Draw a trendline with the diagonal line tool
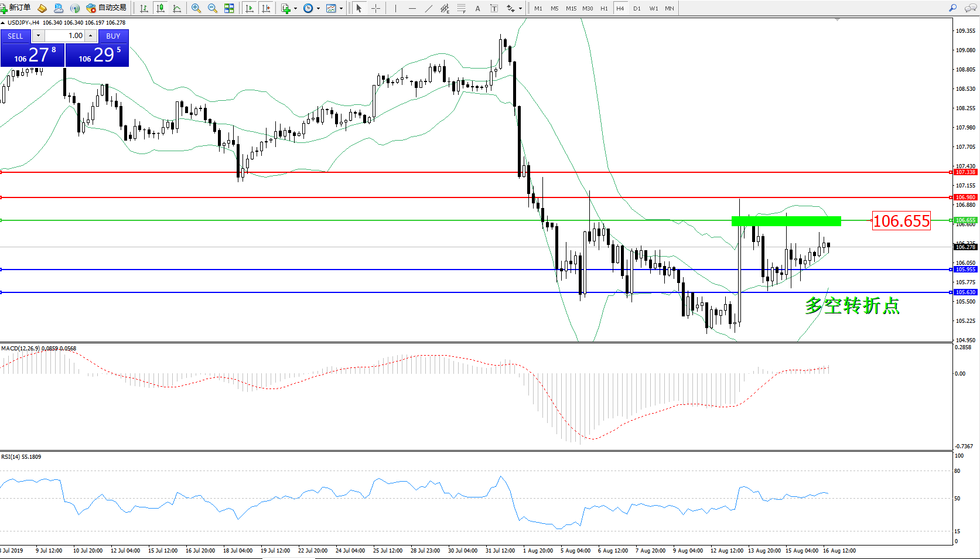 click(429, 8)
